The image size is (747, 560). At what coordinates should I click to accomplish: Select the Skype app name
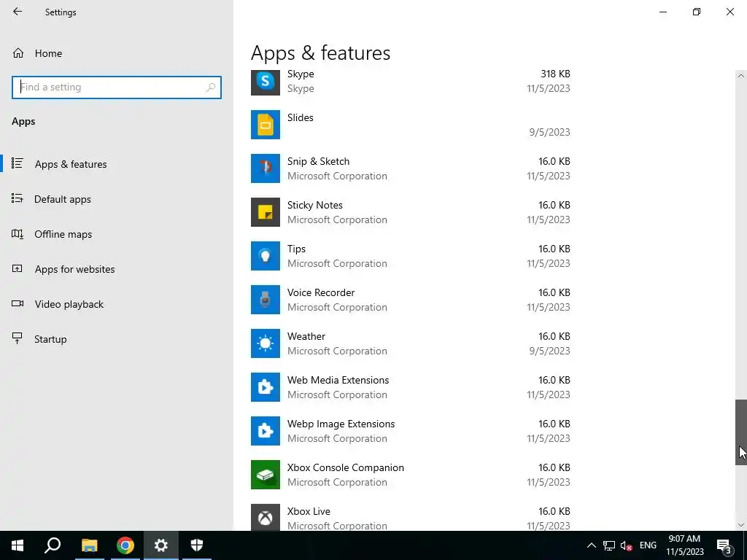coord(301,74)
